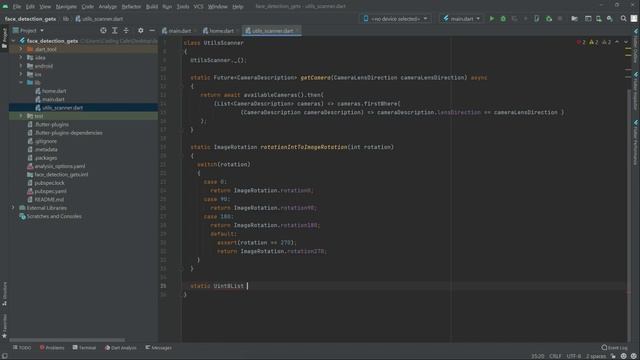
Task: Open the AVD Manager device icon
Action: coord(598,19)
